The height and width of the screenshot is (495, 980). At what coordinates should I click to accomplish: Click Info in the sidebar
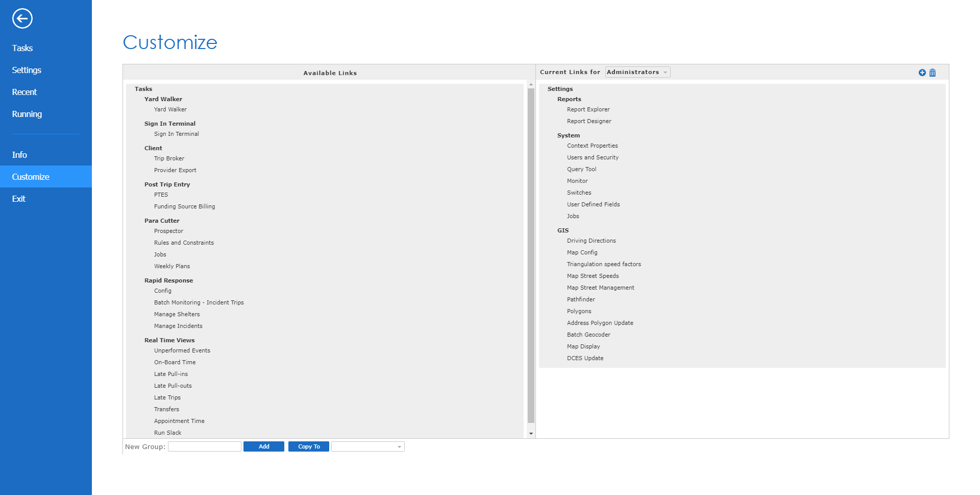pos(20,154)
